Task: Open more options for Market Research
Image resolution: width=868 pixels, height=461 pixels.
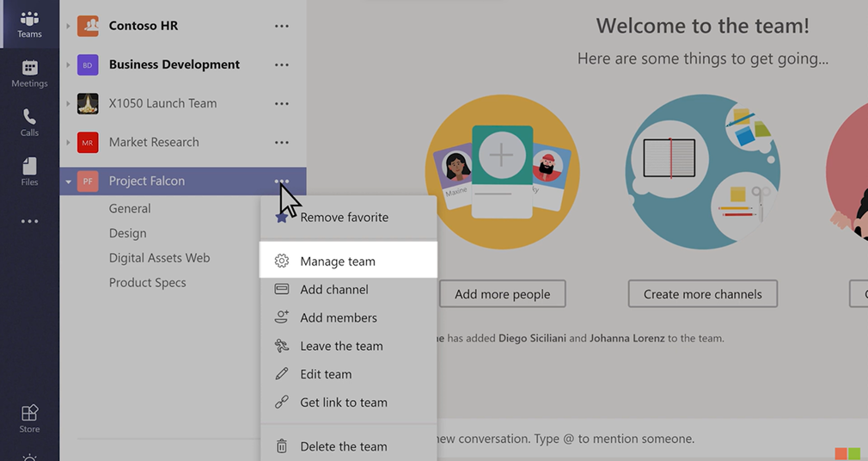Action: pos(282,143)
